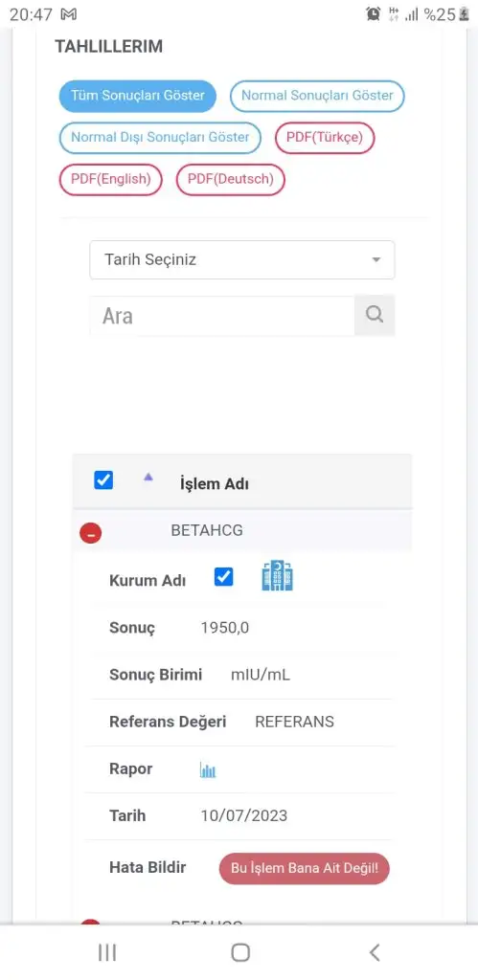The image size is (478, 980).
Task: Collapse BETAHCG row with red minus icon
Action: pyautogui.click(x=91, y=533)
